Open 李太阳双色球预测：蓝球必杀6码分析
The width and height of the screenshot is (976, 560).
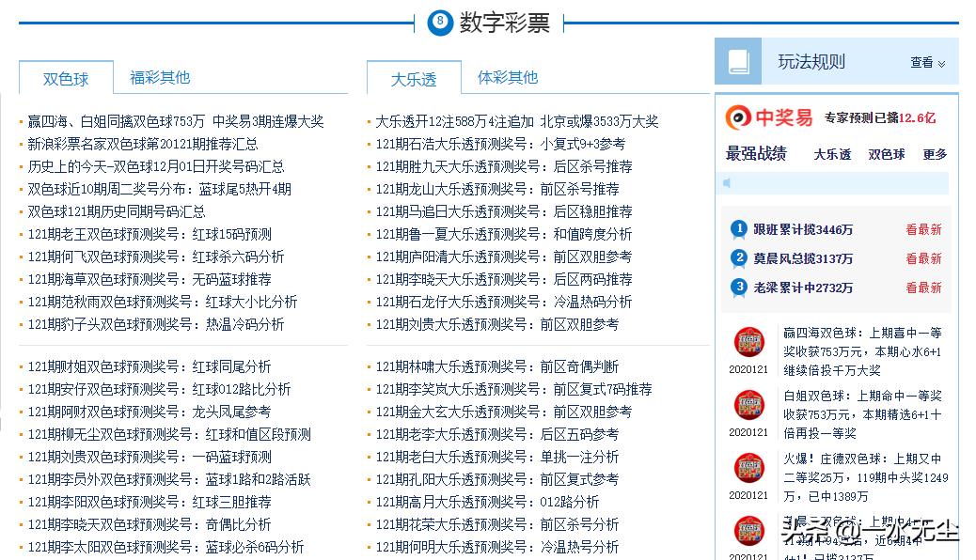point(165,548)
